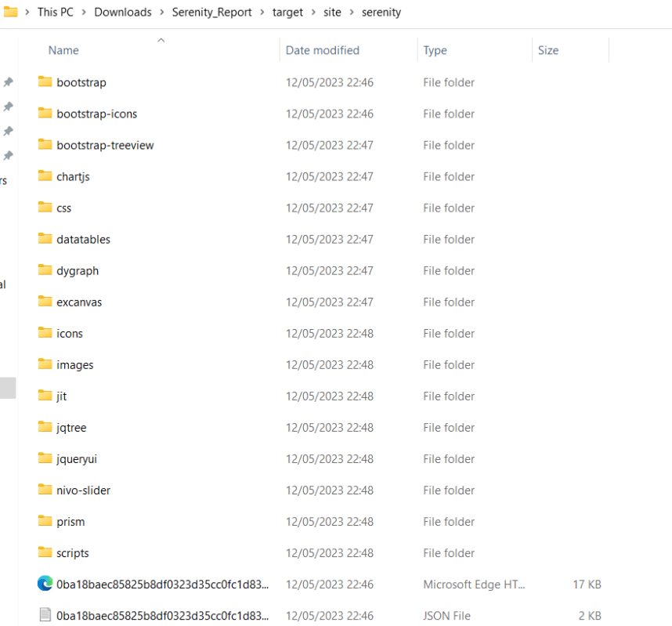Navigate to target in breadcrumb path
The image size is (672, 626).
(287, 13)
